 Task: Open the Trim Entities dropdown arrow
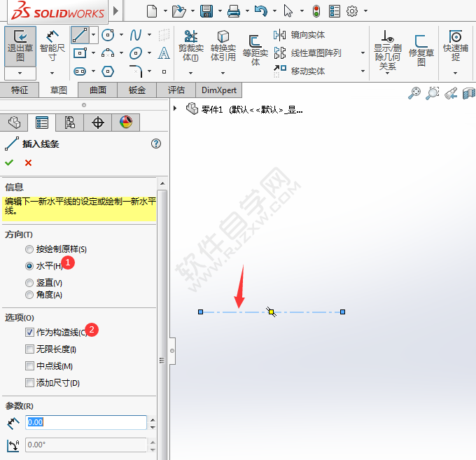(x=190, y=74)
